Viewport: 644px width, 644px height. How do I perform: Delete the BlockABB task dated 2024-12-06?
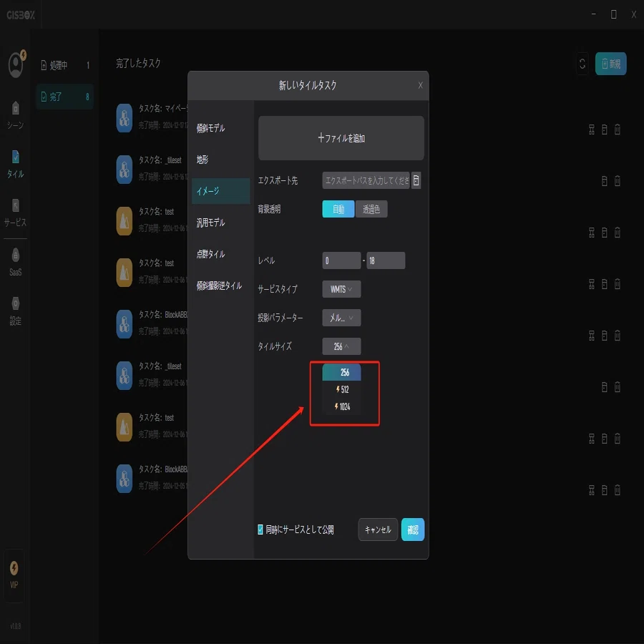618,336
